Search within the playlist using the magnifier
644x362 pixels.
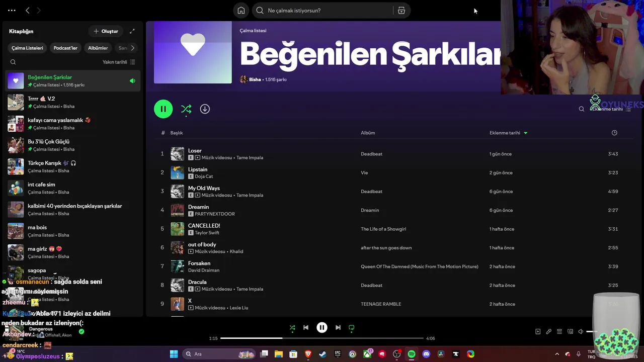582,109
